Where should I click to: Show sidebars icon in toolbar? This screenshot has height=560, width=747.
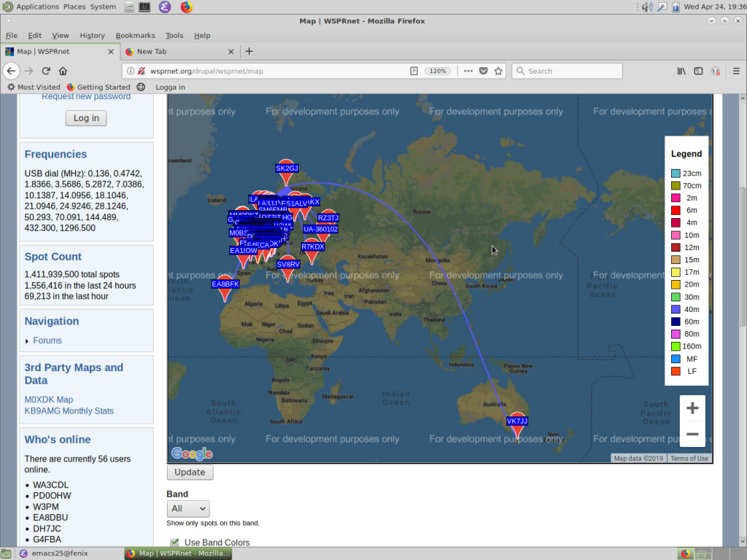coord(698,71)
